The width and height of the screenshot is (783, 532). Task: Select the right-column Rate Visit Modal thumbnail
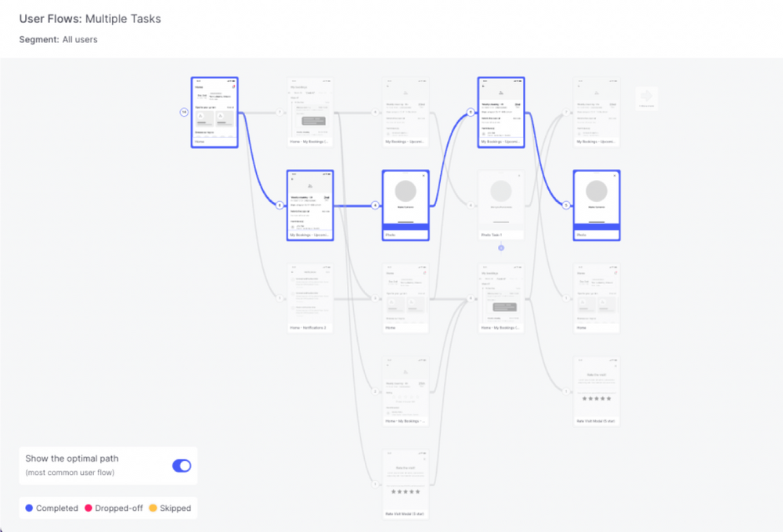tap(597, 386)
